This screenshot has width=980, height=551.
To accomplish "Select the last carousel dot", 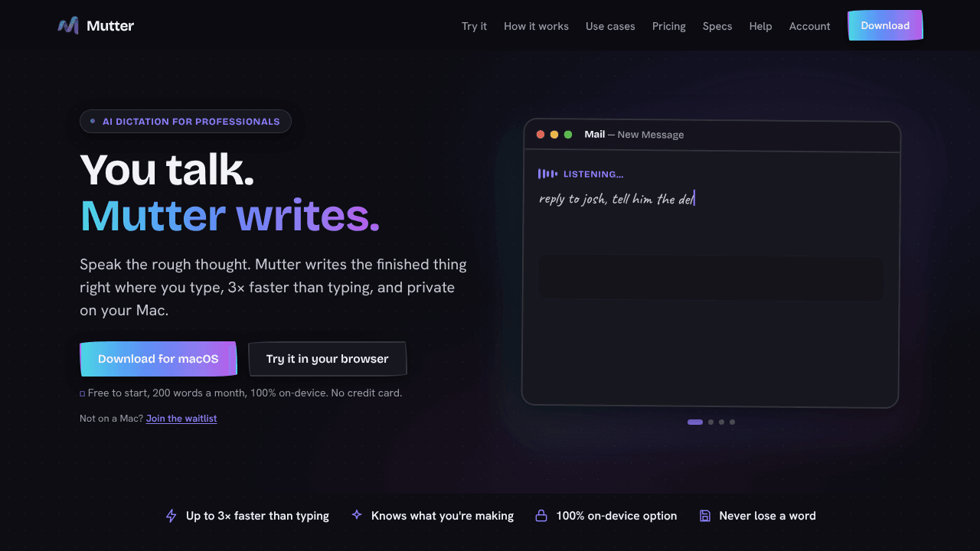I will [x=732, y=422].
